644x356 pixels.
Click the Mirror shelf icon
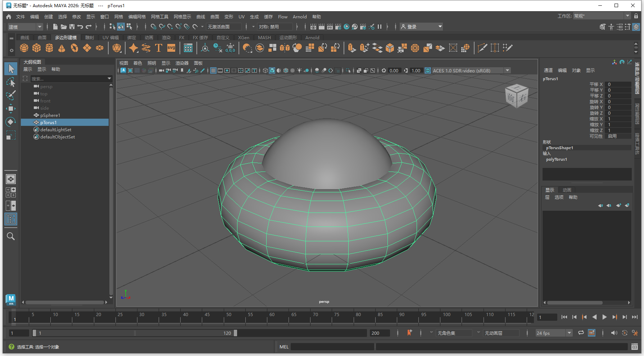[285, 48]
